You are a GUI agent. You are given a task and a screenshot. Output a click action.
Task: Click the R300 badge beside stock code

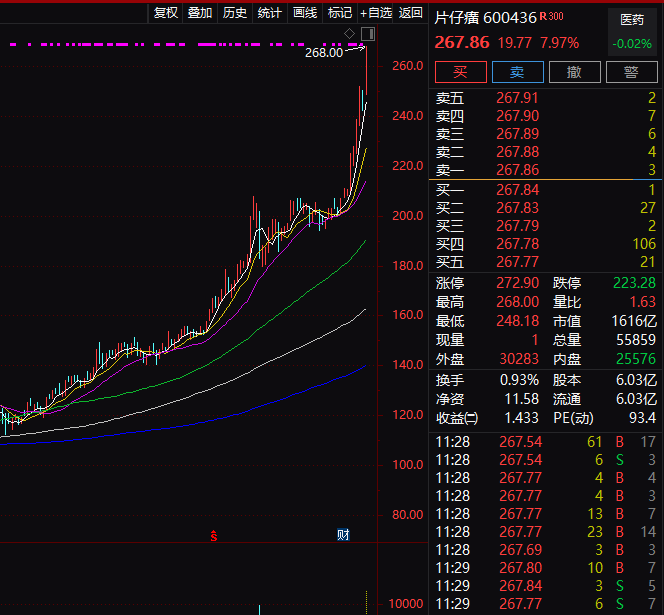tap(551, 17)
